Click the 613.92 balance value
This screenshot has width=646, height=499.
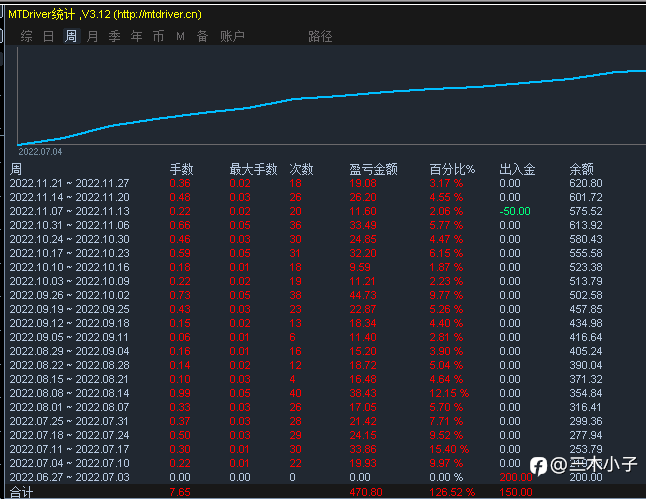click(x=585, y=225)
